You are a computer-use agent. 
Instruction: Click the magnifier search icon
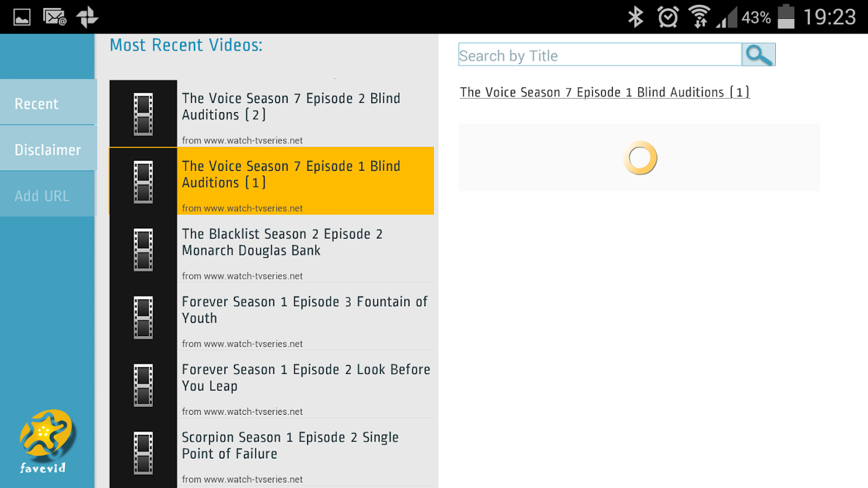point(759,55)
